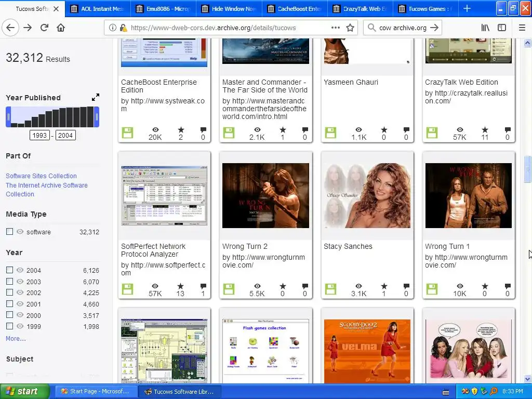Check the 2000 year filter
This screenshot has width=532, height=399.
(9, 314)
